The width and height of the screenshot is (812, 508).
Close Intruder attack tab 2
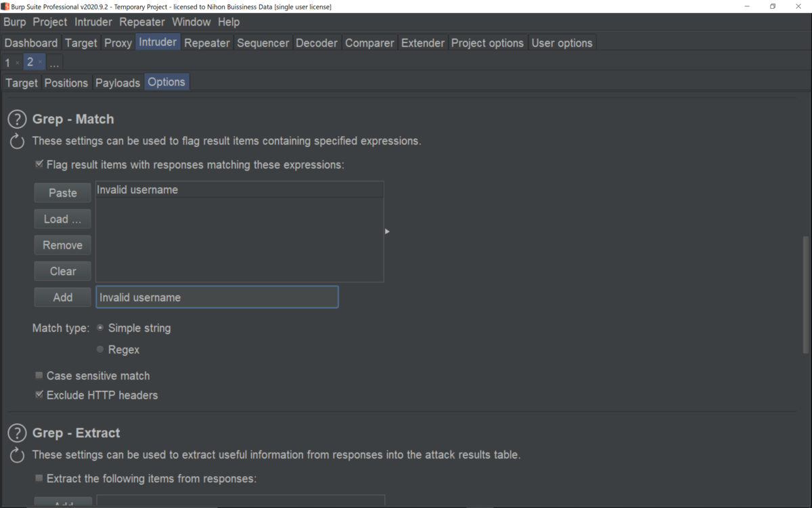click(x=40, y=62)
